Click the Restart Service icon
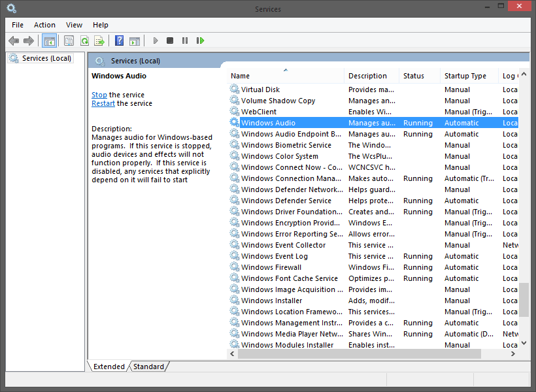 [200, 41]
